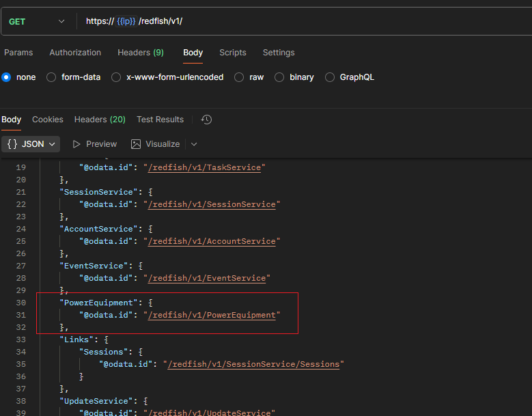Click line number 30 in gutter
This screenshot has height=416, width=532.
[x=21, y=303]
